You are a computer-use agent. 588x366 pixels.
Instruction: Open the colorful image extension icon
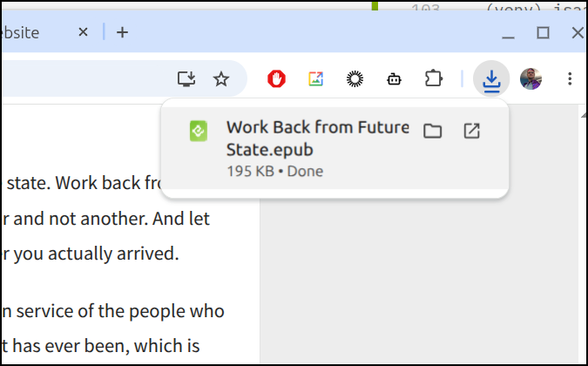coord(315,79)
